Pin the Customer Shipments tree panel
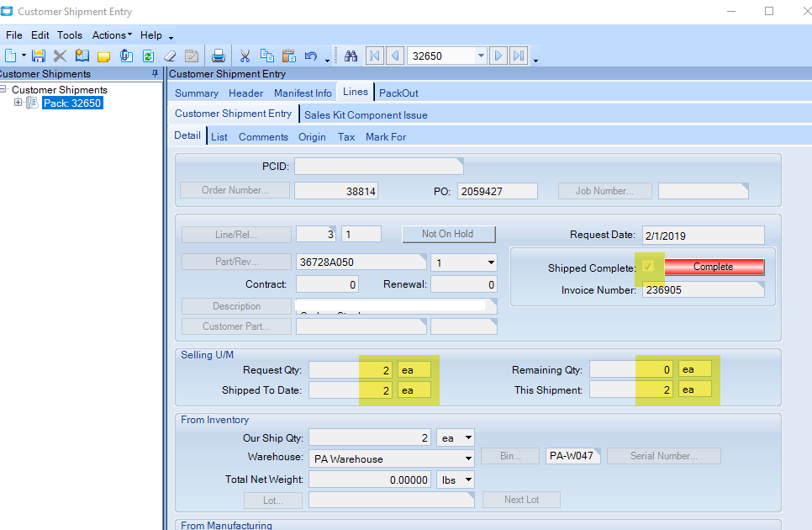This screenshot has height=530, width=812. point(154,74)
